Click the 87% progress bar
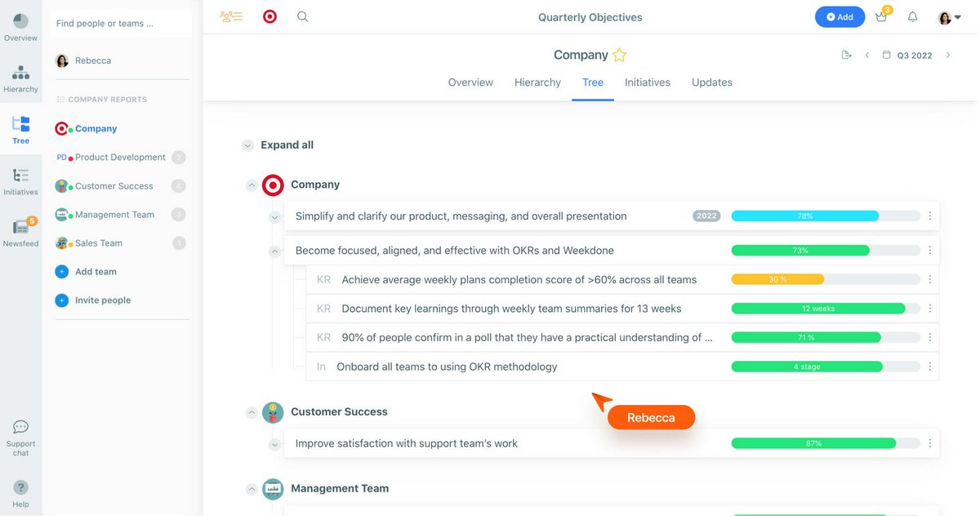The width and height of the screenshot is (980, 516). tap(826, 443)
